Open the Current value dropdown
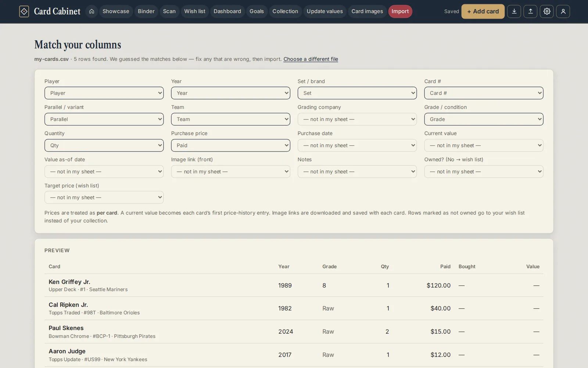588x368 pixels. [484, 145]
